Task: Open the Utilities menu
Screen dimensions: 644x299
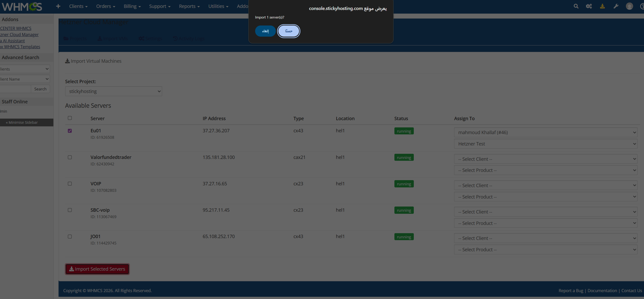Action: (x=218, y=6)
